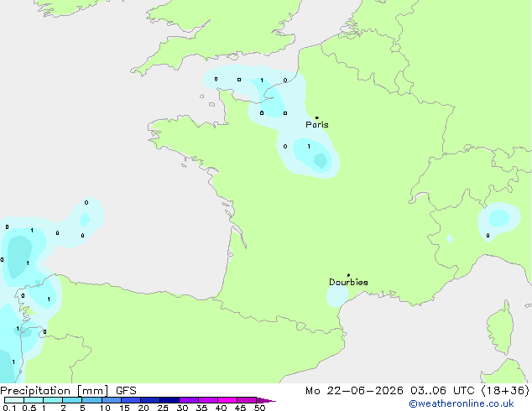The width and height of the screenshot is (532, 411).
Task: Click the Paris city label
Action: (317, 124)
